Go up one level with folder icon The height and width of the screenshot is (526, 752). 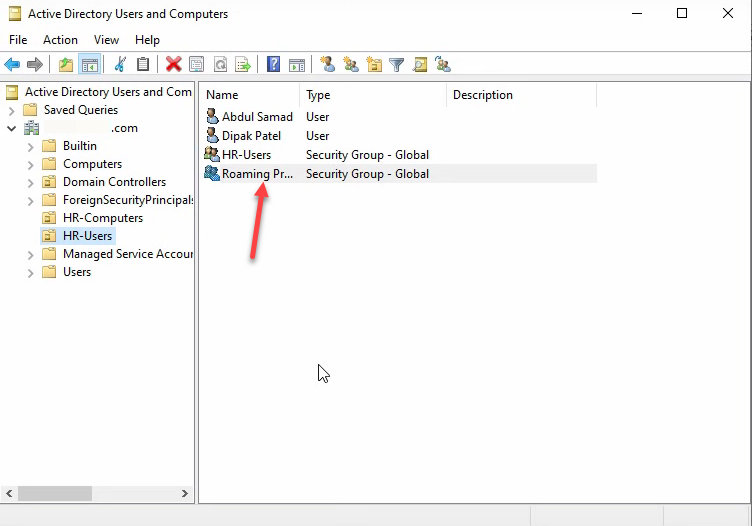66,64
